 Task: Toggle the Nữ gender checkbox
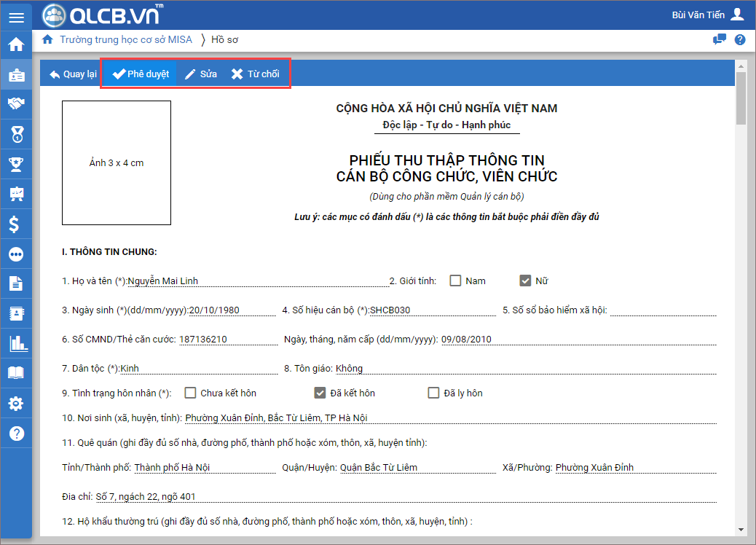click(x=525, y=281)
